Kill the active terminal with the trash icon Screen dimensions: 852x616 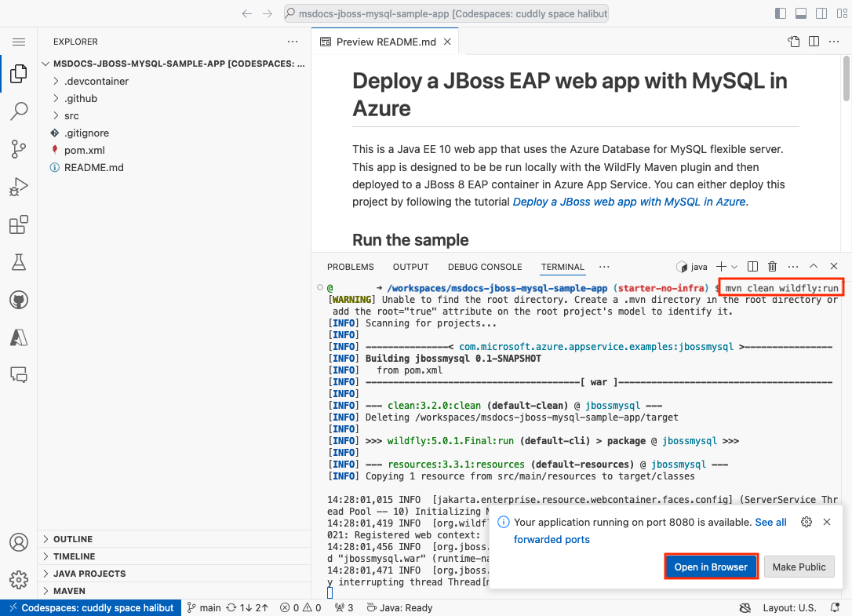coord(773,266)
